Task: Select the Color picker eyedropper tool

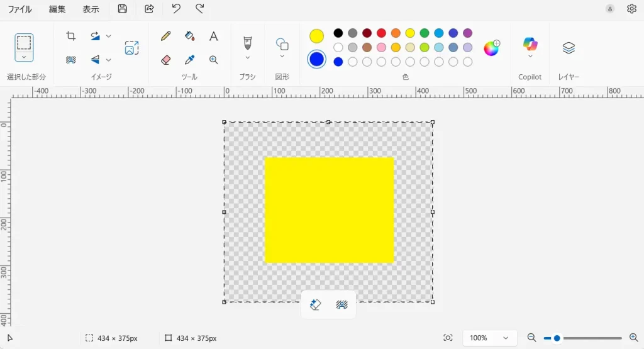Action: (189, 60)
